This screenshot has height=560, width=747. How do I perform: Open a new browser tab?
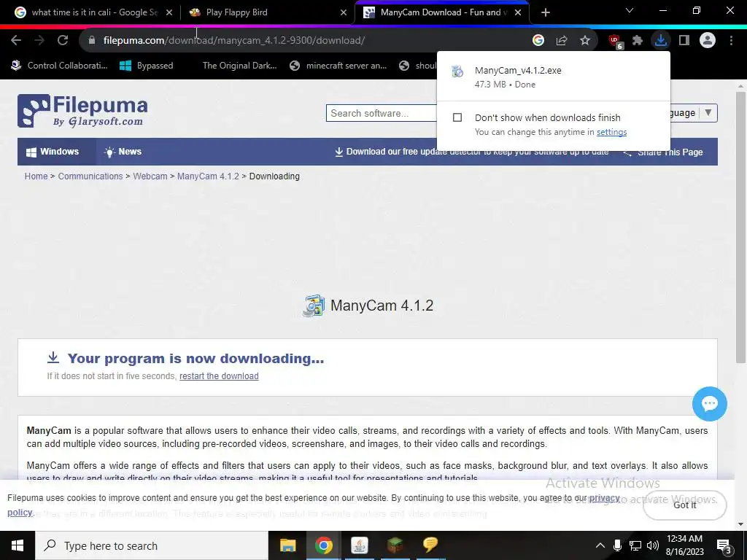click(546, 12)
